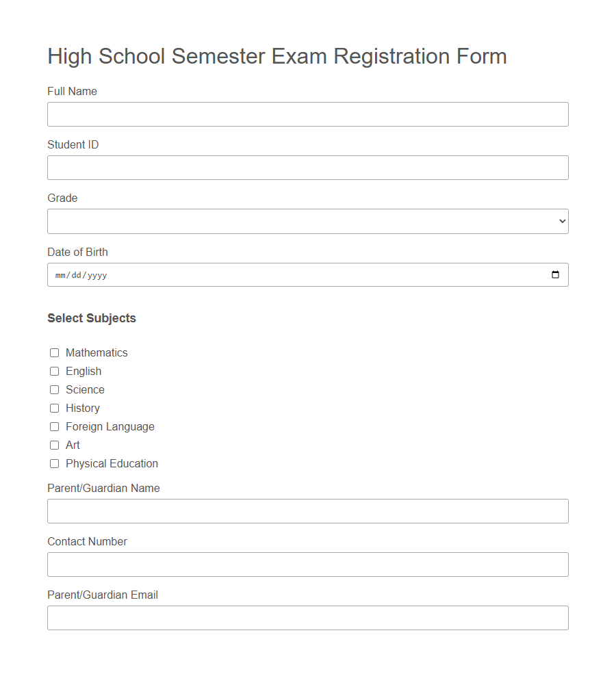Check the Physical Education box

pos(54,463)
